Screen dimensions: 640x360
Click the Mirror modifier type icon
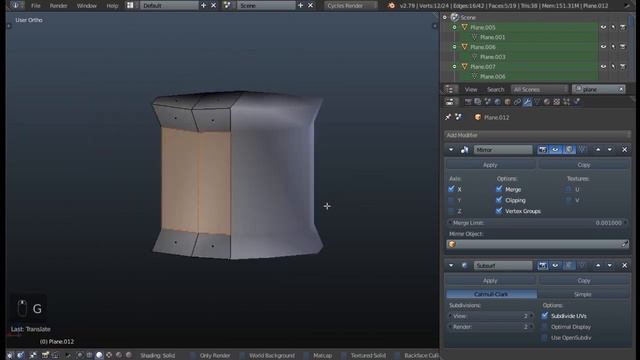464,150
